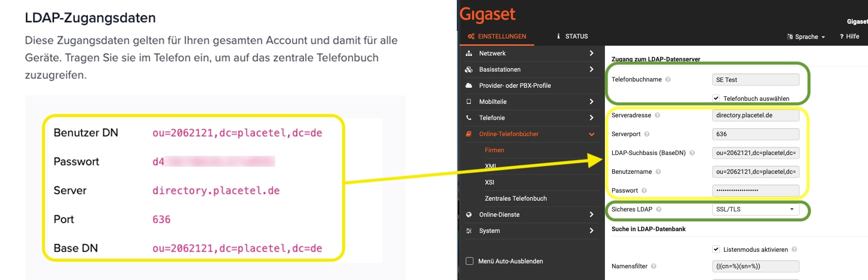Screen dimensions: 868x280
Task: Click Port value 636 in Placetel credentials
Action: tap(162, 220)
